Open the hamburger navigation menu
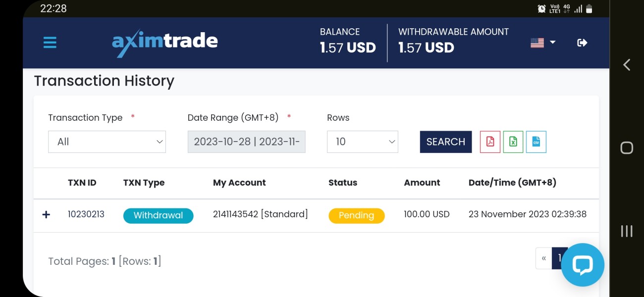The width and height of the screenshot is (644, 297). pos(50,43)
